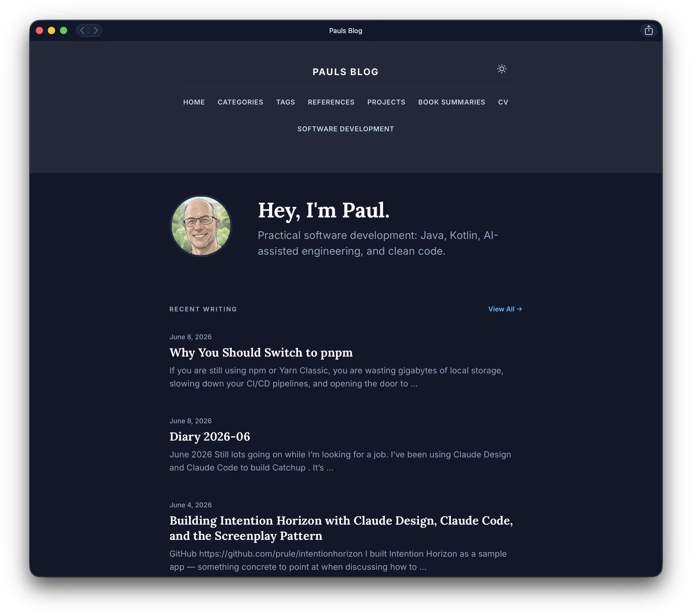Open the REFERENCES nav item
This screenshot has width=692, height=616.
(331, 102)
